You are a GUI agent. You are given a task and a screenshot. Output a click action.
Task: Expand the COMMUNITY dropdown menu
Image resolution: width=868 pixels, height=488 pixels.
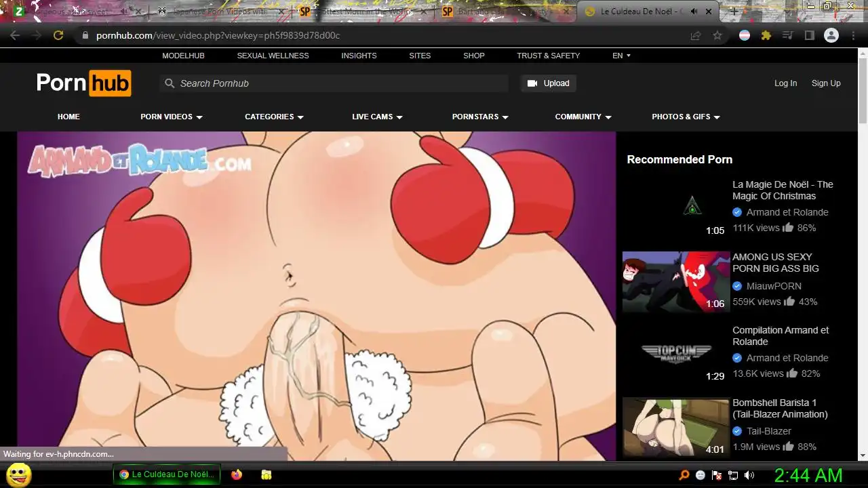coord(583,117)
